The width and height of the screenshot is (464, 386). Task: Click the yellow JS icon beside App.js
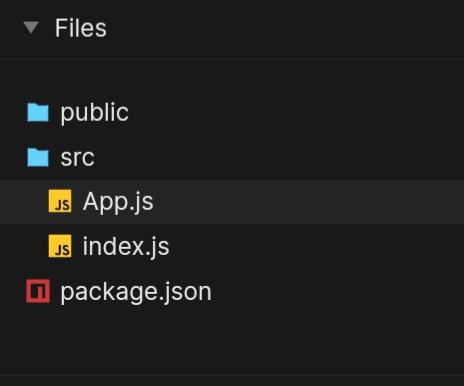click(x=60, y=201)
